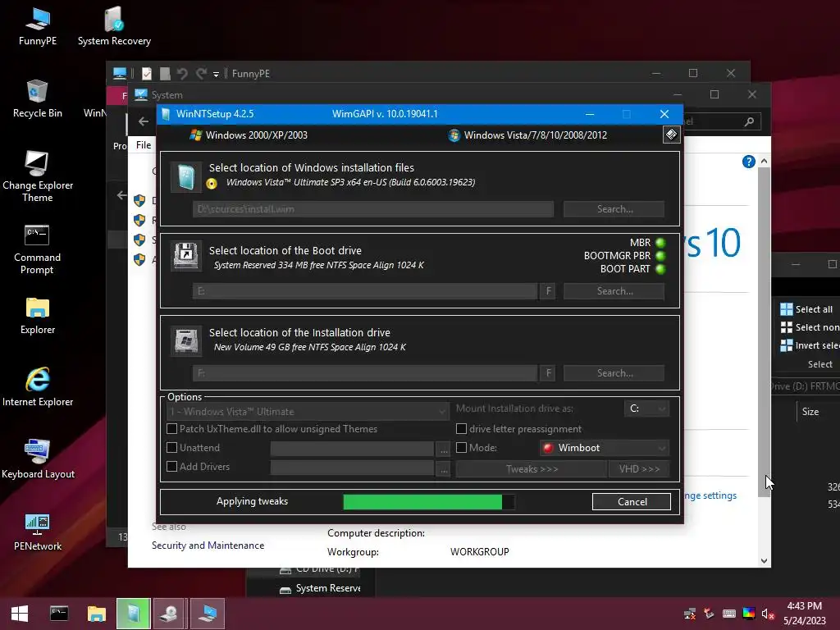Viewport: 840px width, 630px height.
Task: Click F button beside Installation drive field
Action: point(548,373)
